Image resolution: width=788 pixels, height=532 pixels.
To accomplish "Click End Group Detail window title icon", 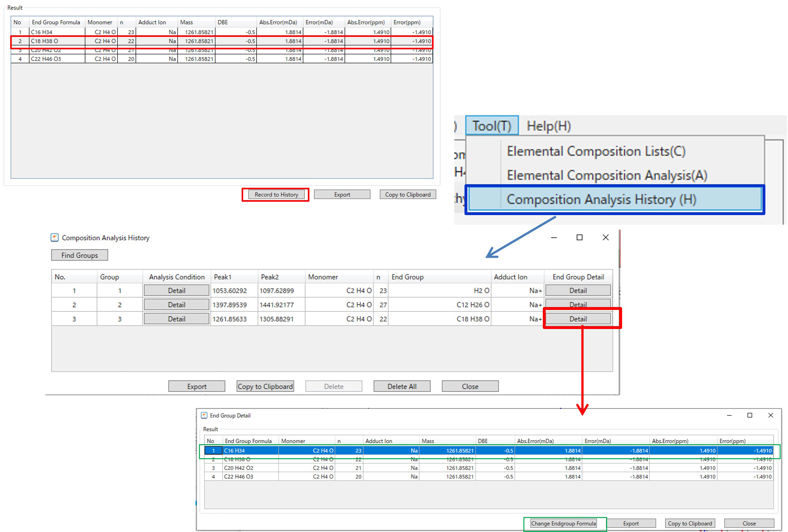I will pyautogui.click(x=204, y=416).
